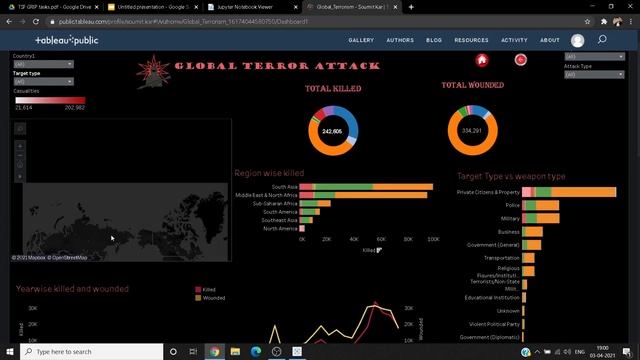Screen dimensions: 640x360
Task: Select the Military bar in target chart
Action: click(x=541, y=218)
